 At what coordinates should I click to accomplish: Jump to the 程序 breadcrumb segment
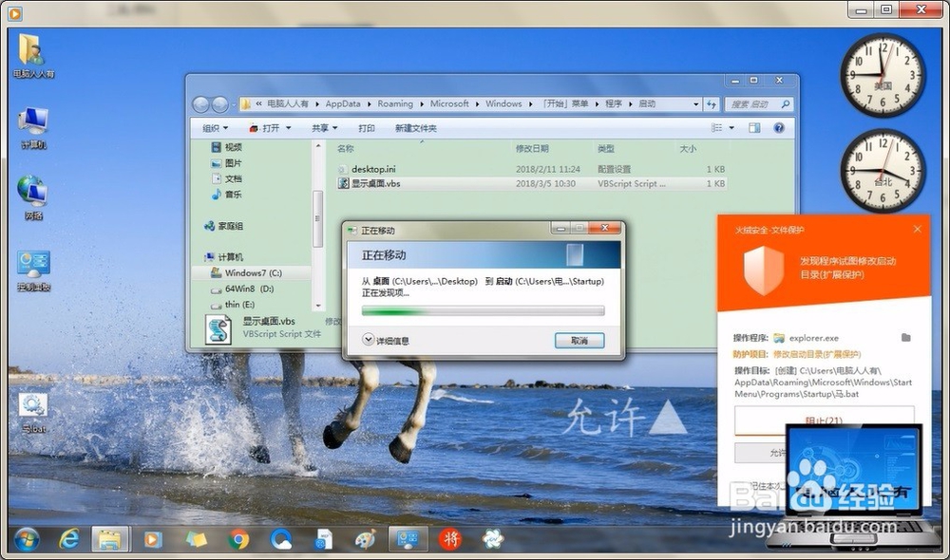613,104
